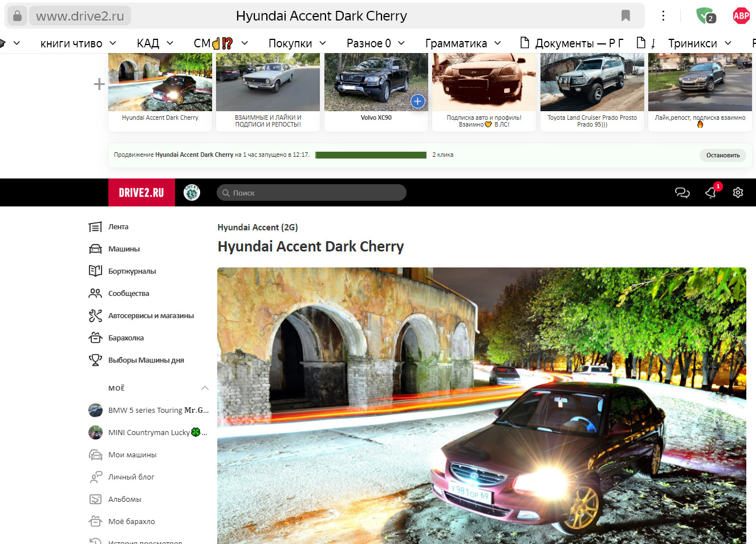Open browser three-dot menu
This screenshot has height=544, width=756.
click(663, 16)
